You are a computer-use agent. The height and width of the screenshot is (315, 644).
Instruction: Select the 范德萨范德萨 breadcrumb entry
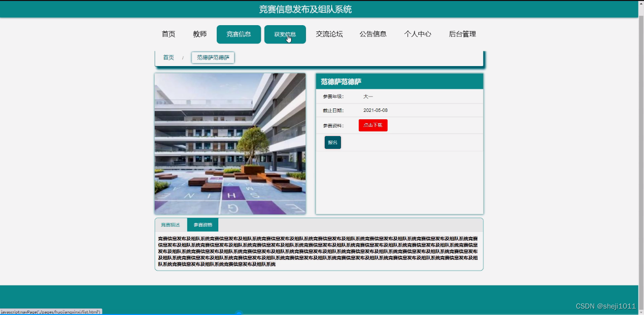[x=212, y=57]
